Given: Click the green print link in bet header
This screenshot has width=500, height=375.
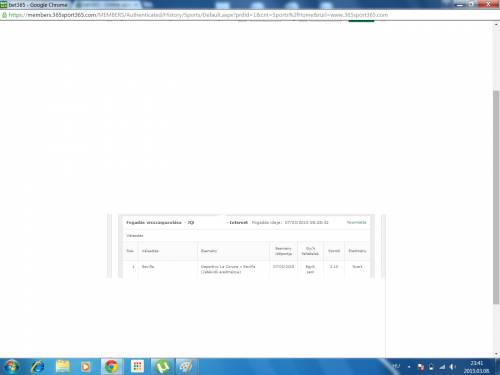Looking at the screenshot, I should click(356, 222).
